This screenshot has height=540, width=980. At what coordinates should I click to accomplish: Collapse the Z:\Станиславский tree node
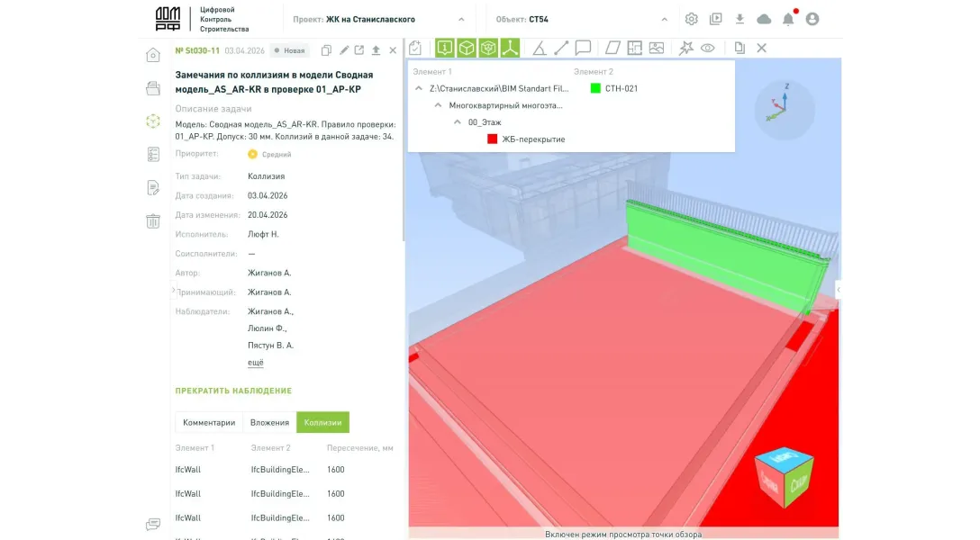click(419, 88)
